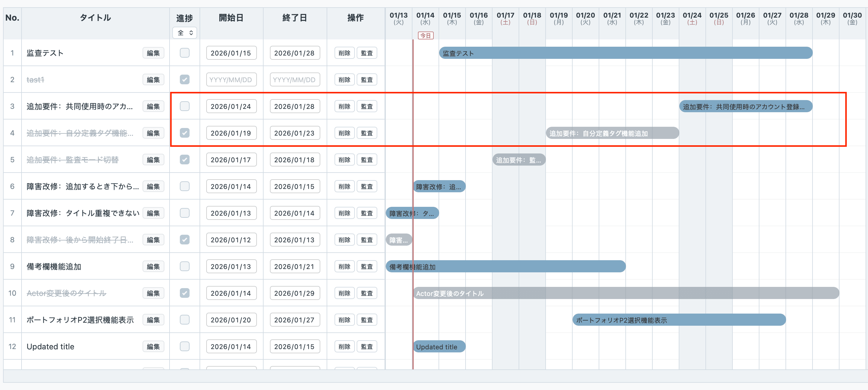Toggle the progress checkbox for 備考欄機能追加
868x390 pixels.
185,266
